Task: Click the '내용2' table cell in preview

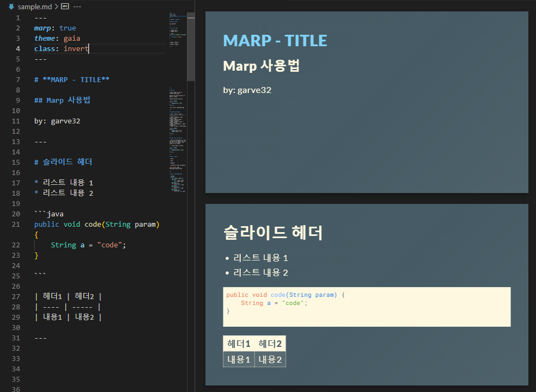Action: click(270, 359)
